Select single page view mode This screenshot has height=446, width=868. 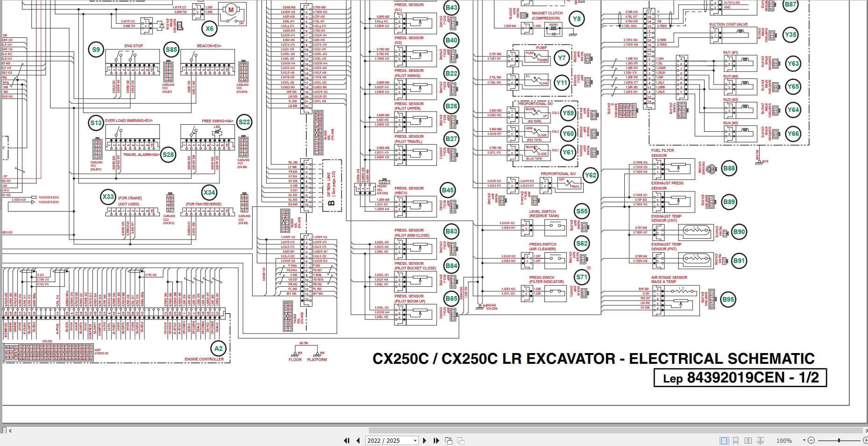724,440
